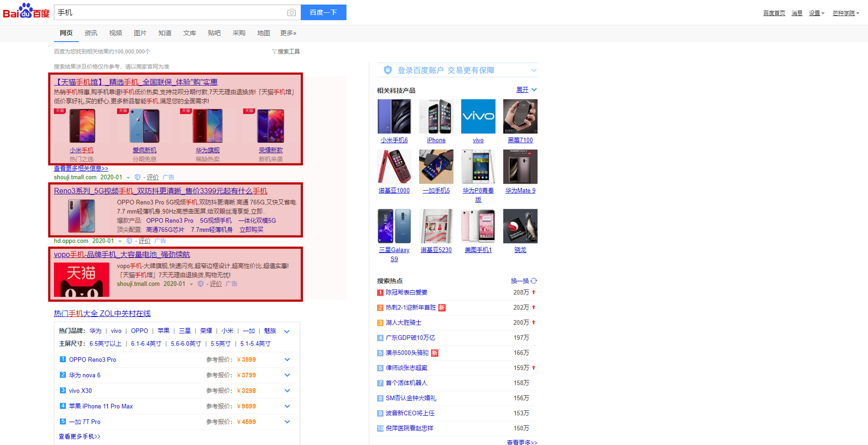Open the 芒种学院 account dropdown
The height and width of the screenshot is (445, 868).
coord(846,13)
